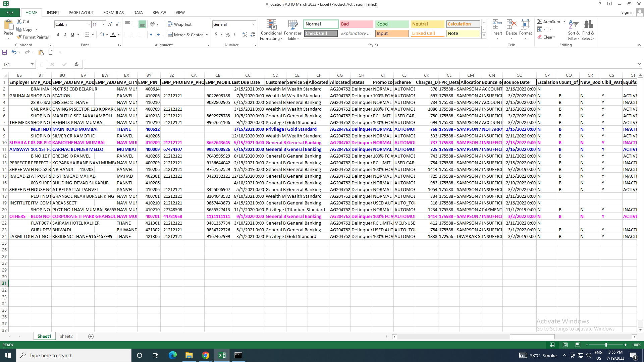Open the AutoSum dropdown arrow
Screen dimensions: 644x362
tap(564, 21)
